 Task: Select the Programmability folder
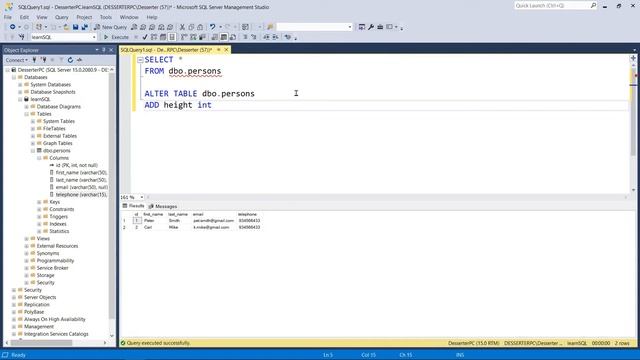coord(55,261)
